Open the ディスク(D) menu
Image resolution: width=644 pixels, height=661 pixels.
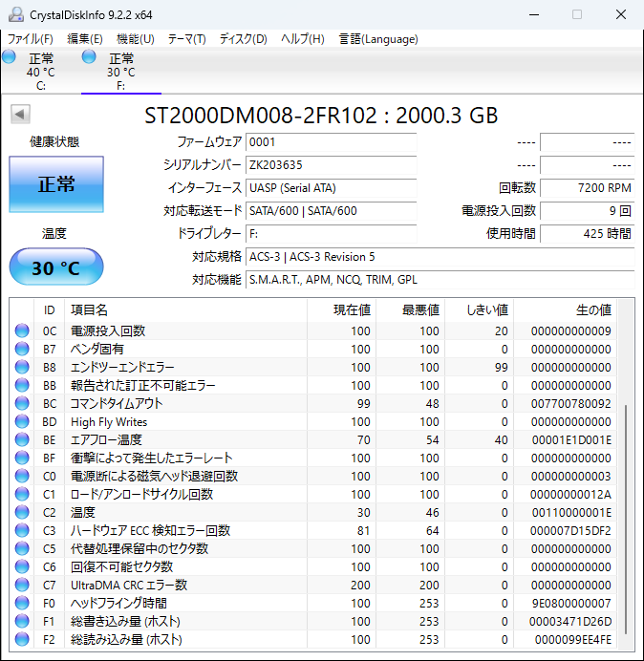(244, 39)
